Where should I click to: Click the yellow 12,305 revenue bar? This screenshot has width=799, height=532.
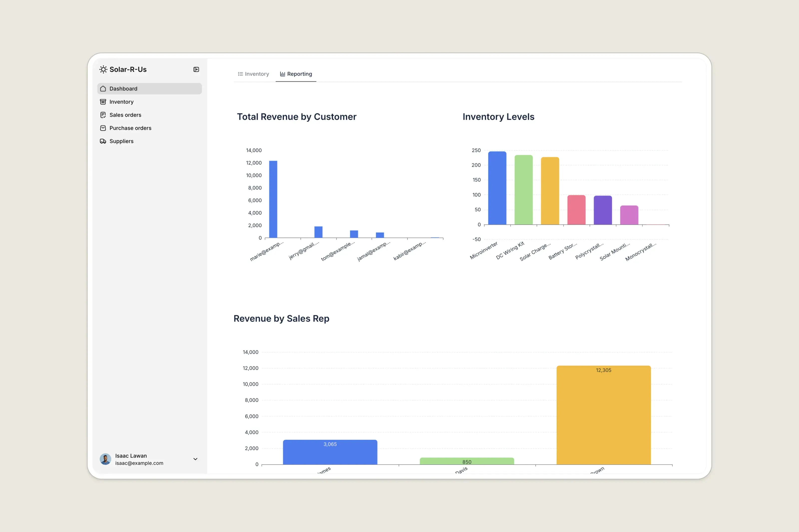click(x=603, y=416)
